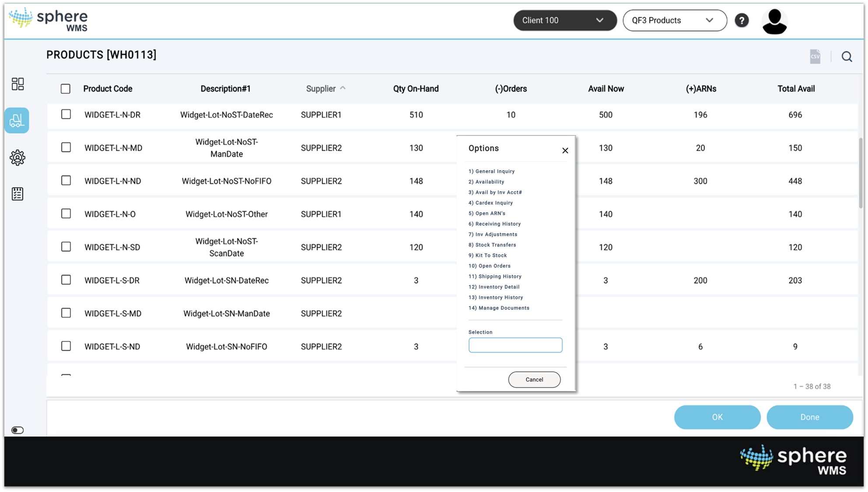This screenshot has width=868, height=492.
Task: Tick the WIDGET-L-S-ND row checkbox
Action: coord(66,345)
